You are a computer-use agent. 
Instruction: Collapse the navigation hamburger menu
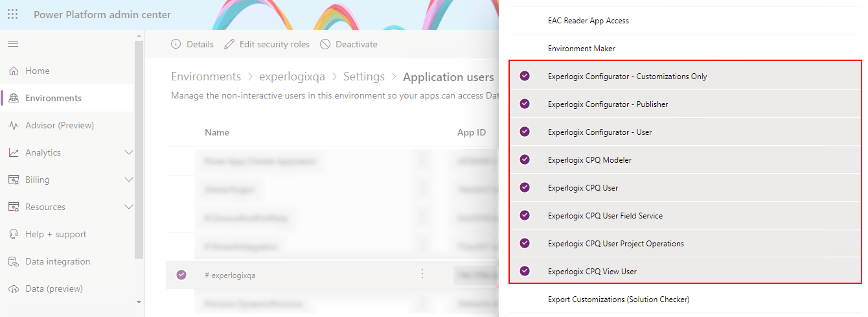(13, 43)
